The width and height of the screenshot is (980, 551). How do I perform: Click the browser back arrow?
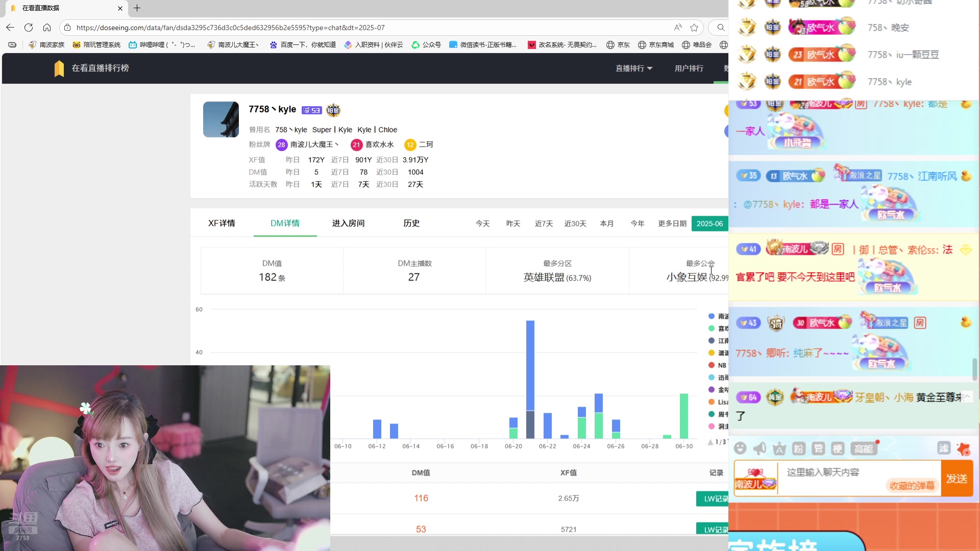click(x=10, y=28)
